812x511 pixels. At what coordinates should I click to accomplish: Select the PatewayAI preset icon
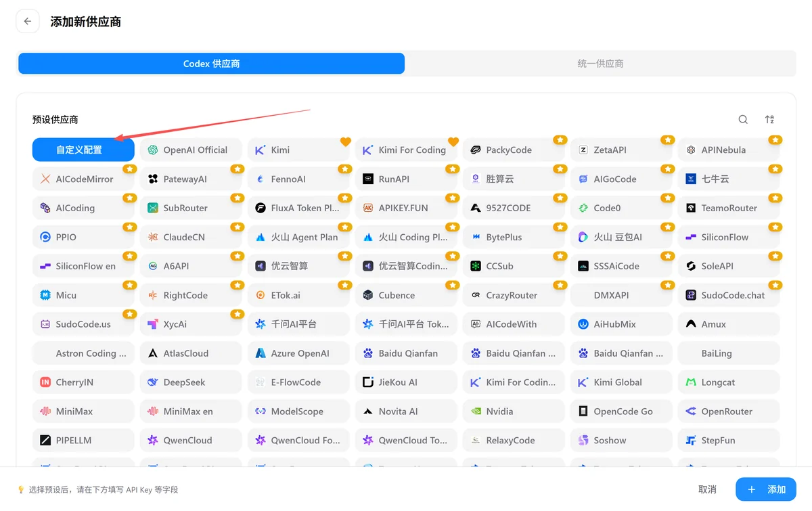pyautogui.click(x=153, y=179)
